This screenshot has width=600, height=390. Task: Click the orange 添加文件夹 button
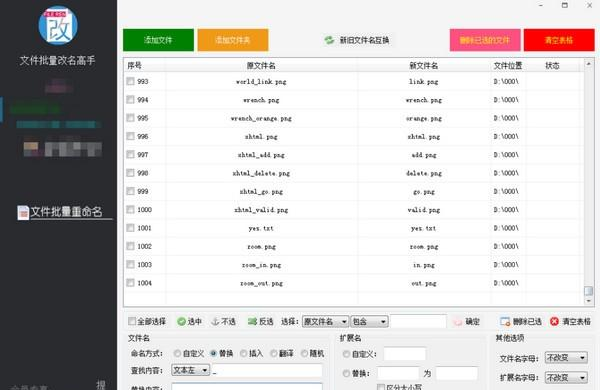pyautogui.click(x=233, y=40)
